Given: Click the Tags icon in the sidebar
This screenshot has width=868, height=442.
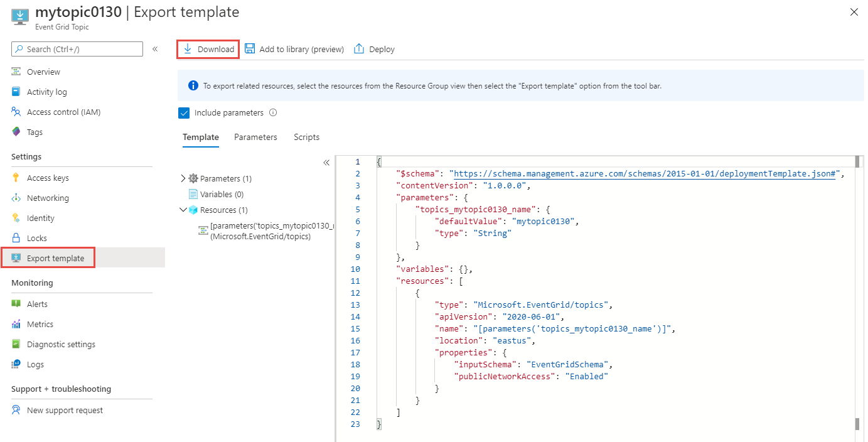Looking at the screenshot, I should pos(16,132).
